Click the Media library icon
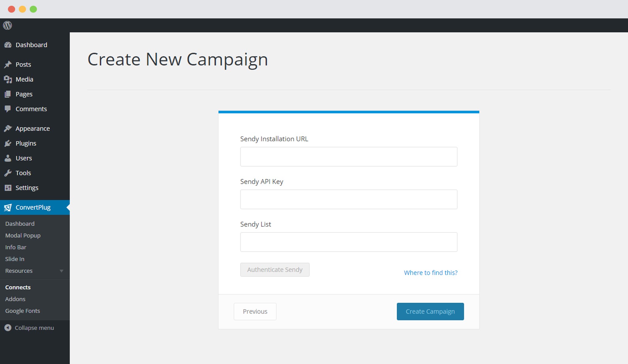The height and width of the screenshot is (364, 628). point(8,79)
